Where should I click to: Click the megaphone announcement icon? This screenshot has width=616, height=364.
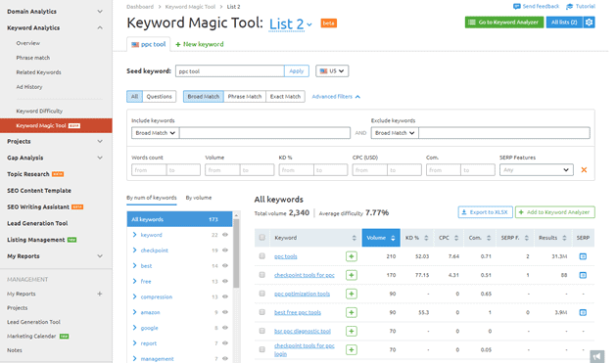[597, 356]
